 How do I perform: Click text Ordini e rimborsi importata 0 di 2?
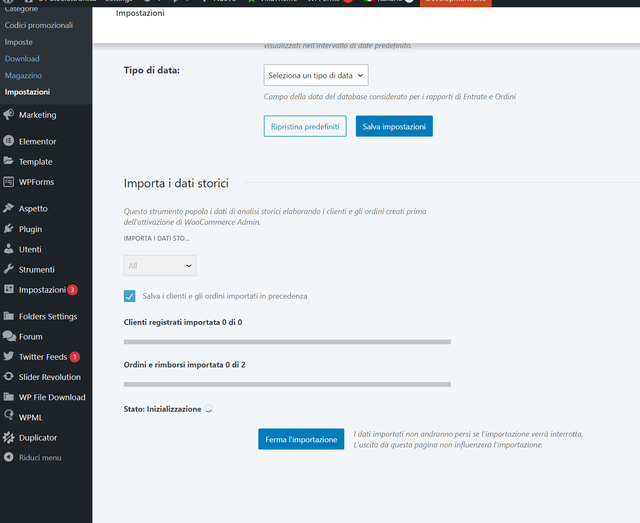[x=184, y=365]
